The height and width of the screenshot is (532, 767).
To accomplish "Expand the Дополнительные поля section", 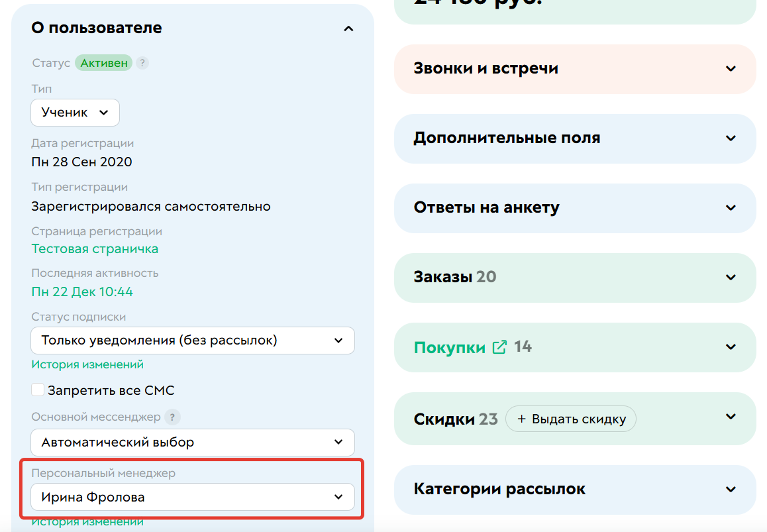I will (x=731, y=138).
